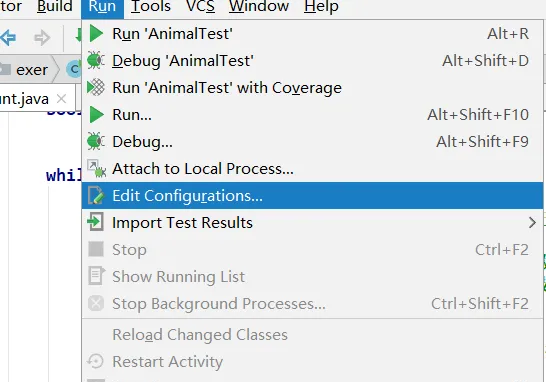Open the Window menu

point(259,6)
